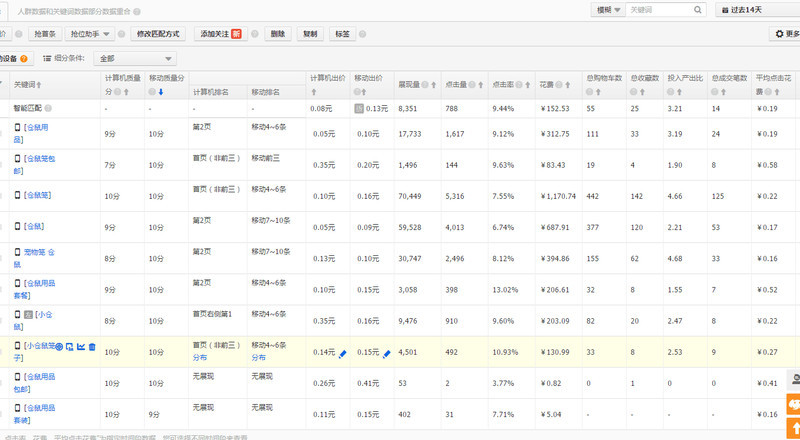Click the target icon in 小仓鼠笼子 row
Image resolution: width=800 pixels, height=440 pixels.
click(59, 347)
